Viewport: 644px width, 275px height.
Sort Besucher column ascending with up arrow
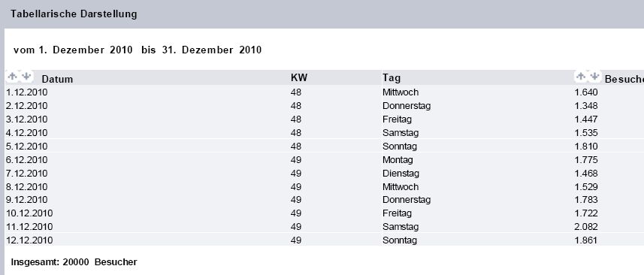(x=581, y=76)
